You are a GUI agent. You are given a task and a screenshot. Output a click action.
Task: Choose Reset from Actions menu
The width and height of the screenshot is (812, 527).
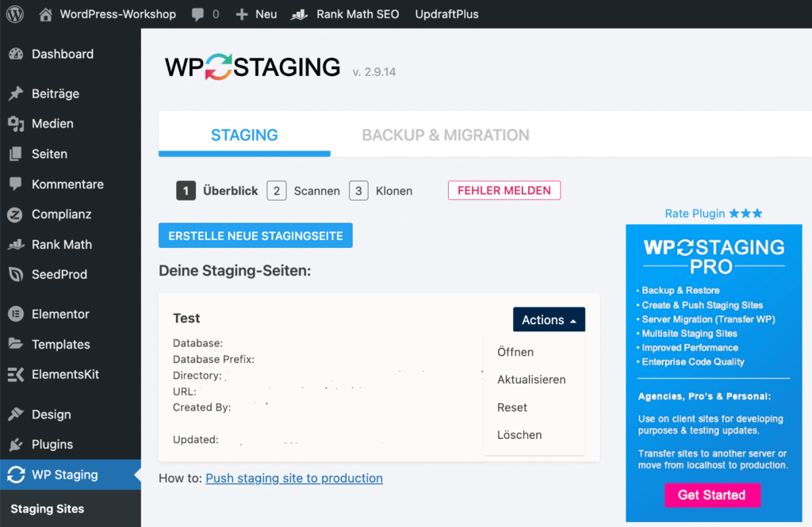pyautogui.click(x=512, y=407)
